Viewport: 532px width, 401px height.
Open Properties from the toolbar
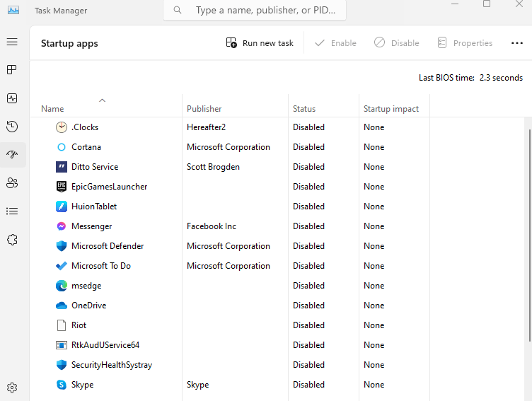click(465, 43)
